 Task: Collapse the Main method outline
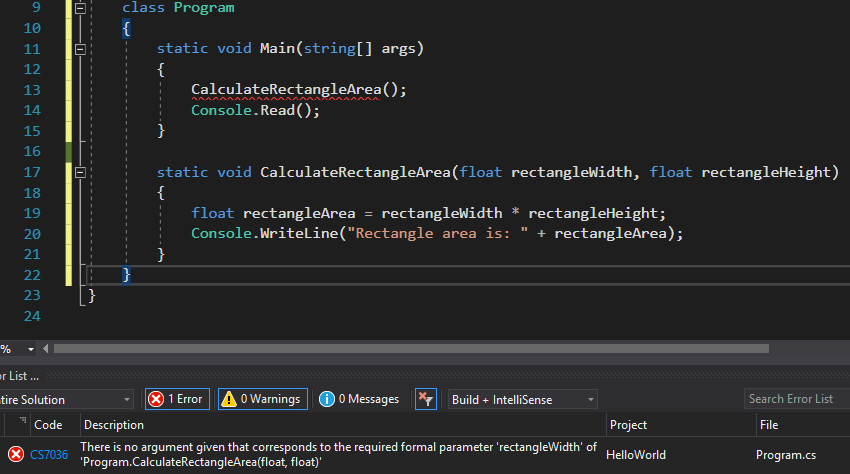(x=81, y=49)
